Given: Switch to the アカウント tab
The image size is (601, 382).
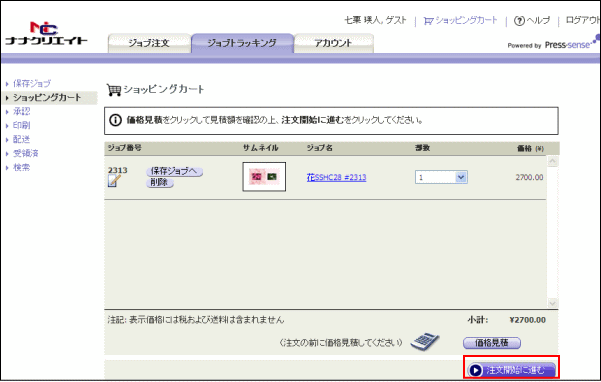Looking at the screenshot, I should pos(333,43).
